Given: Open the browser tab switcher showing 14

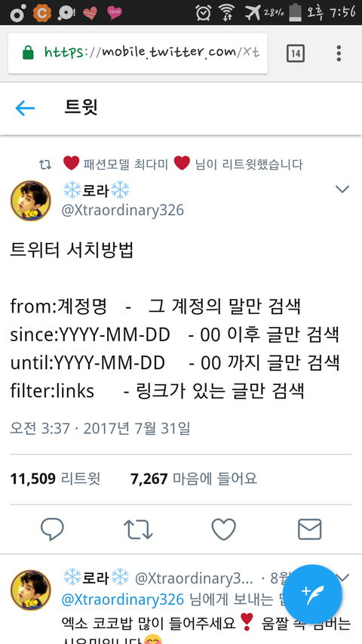Looking at the screenshot, I should point(296,54).
